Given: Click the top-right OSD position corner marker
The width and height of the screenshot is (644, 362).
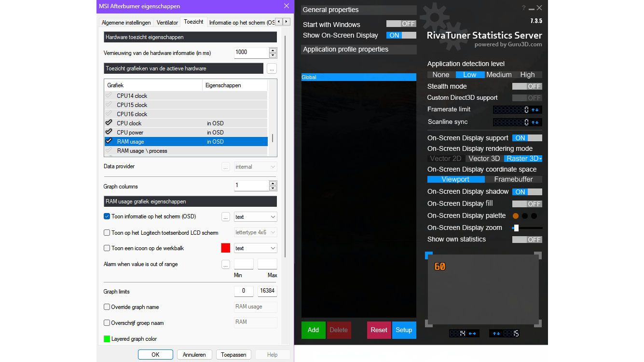Looking at the screenshot, I should tap(538, 255).
